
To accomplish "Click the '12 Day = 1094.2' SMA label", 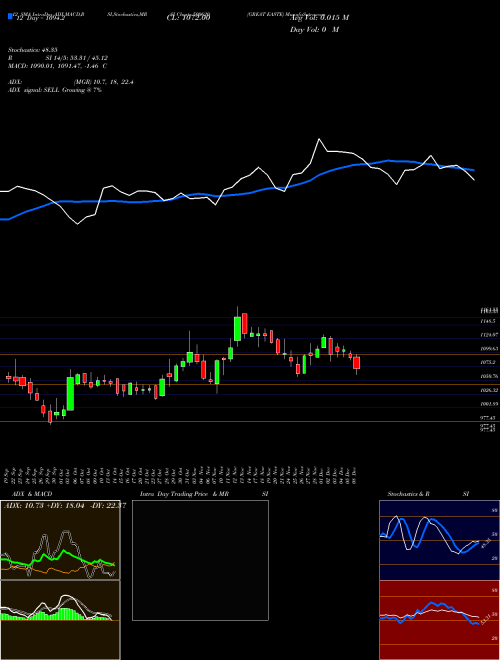I will [x=40, y=19].
